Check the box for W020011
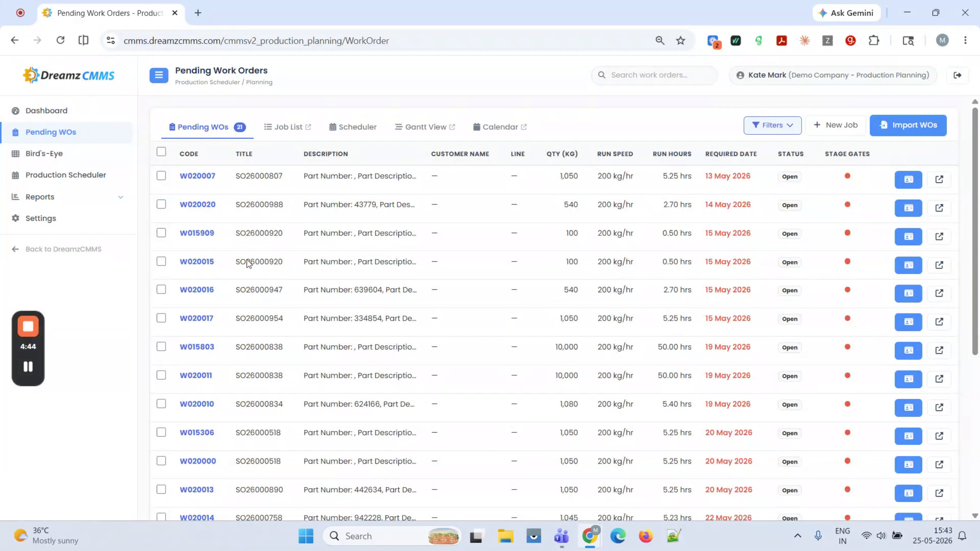 pyautogui.click(x=161, y=375)
